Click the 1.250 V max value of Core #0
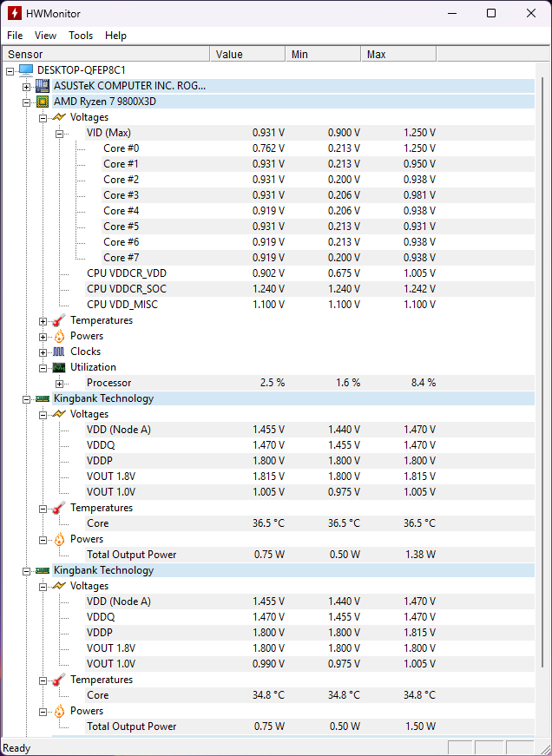Image resolution: width=552 pixels, height=756 pixels. (419, 148)
